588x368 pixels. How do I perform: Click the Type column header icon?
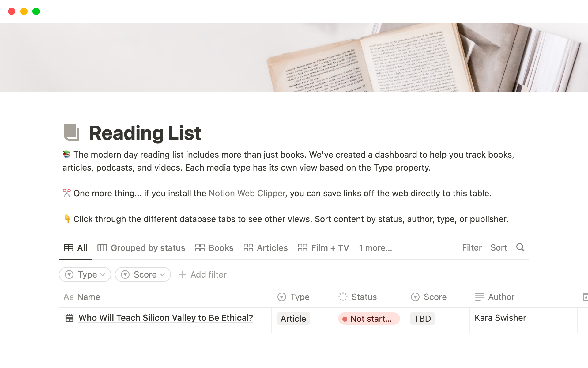[281, 297]
